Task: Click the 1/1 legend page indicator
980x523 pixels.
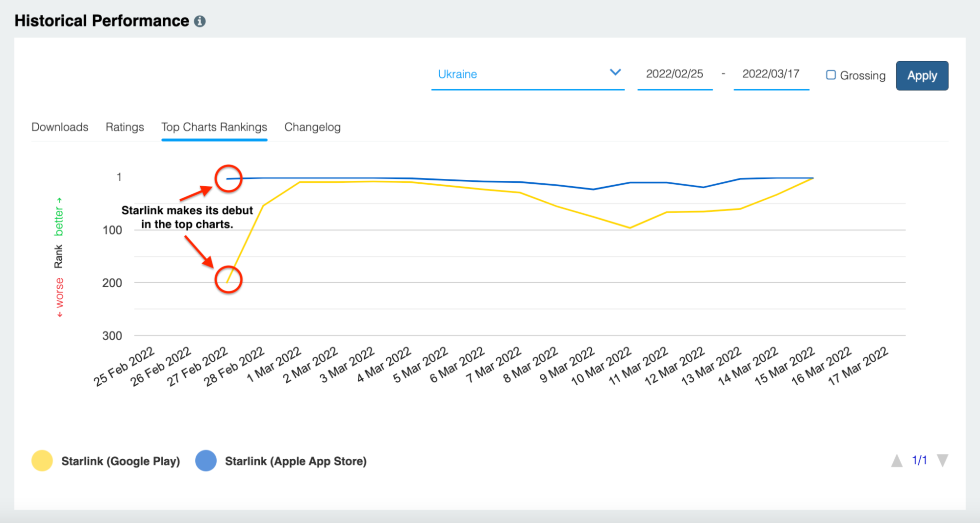Action: (x=919, y=460)
